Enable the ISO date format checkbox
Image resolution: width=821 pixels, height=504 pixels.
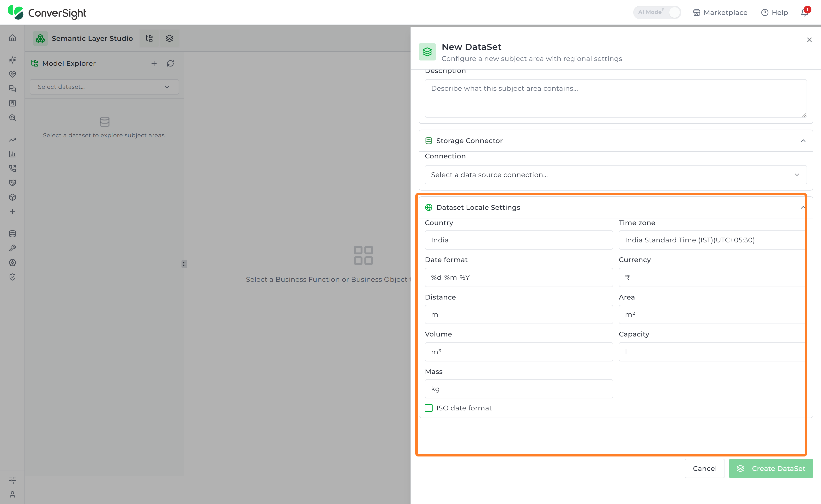429,408
